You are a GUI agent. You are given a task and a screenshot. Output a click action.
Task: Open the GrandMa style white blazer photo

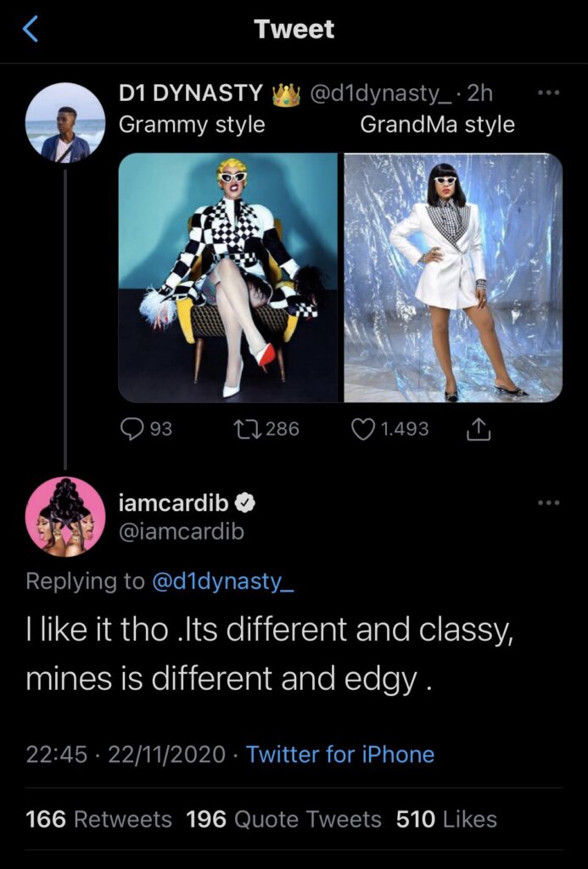click(453, 278)
